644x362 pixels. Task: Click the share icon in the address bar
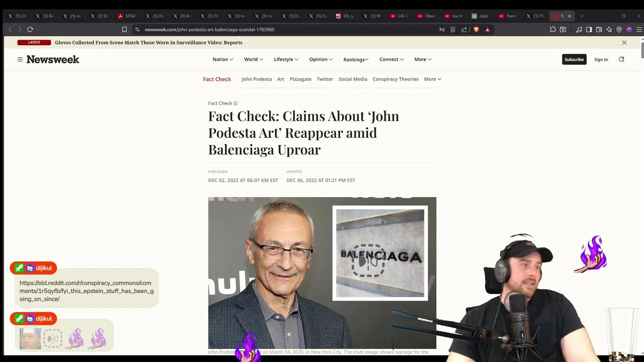pyautogui.click(x=464, y=30)
